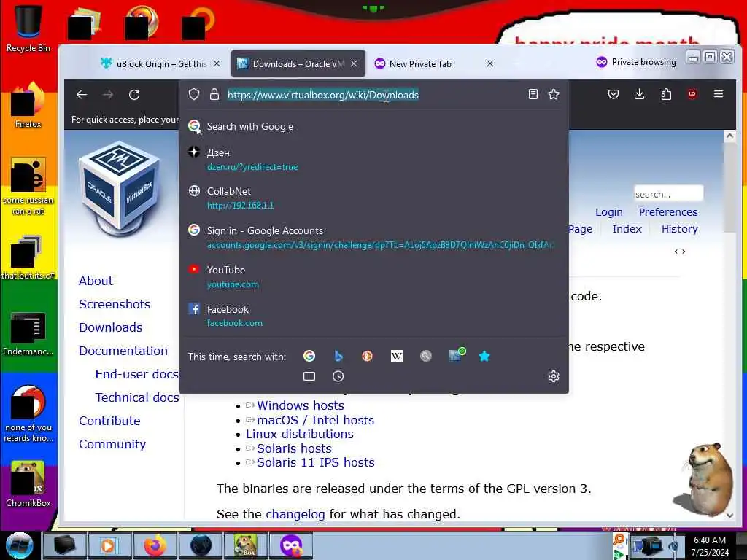Show site security padlock info
The height and width of the screenshot is (560, 747).
[x=214, y=94]
